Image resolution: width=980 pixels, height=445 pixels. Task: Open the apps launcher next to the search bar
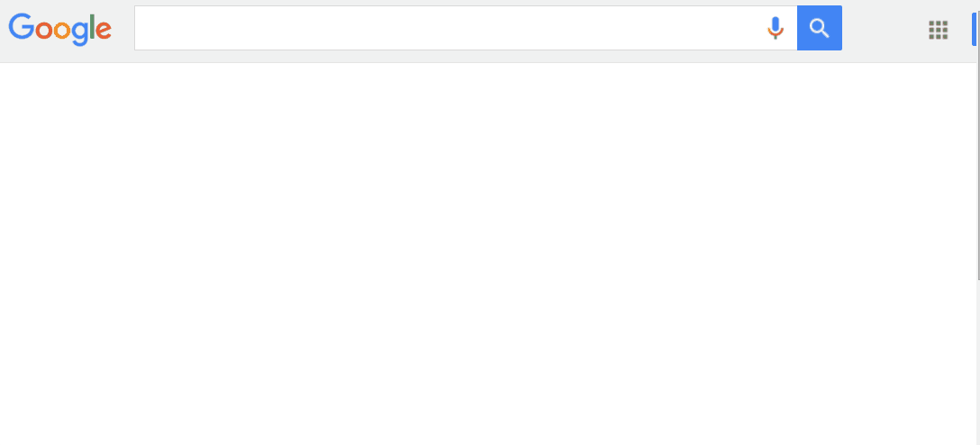pos(939,30)
